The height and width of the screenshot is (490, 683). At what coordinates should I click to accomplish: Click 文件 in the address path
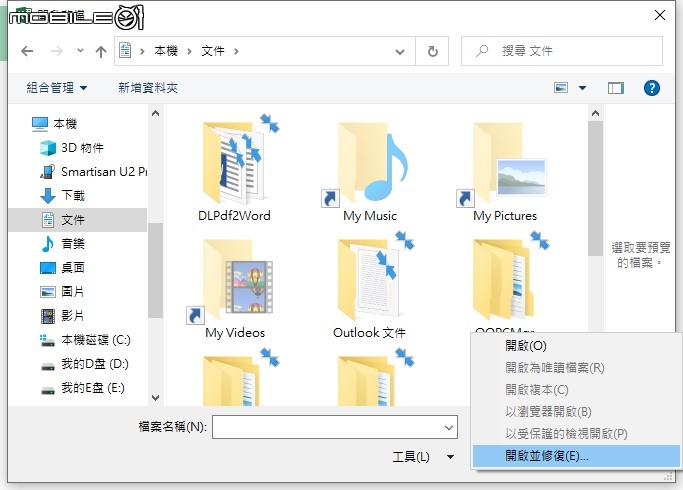213,51
